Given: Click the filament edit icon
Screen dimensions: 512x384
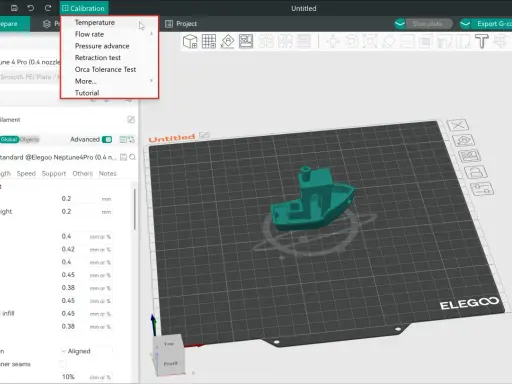Looking at the screenshot, I should pos(131,119).
